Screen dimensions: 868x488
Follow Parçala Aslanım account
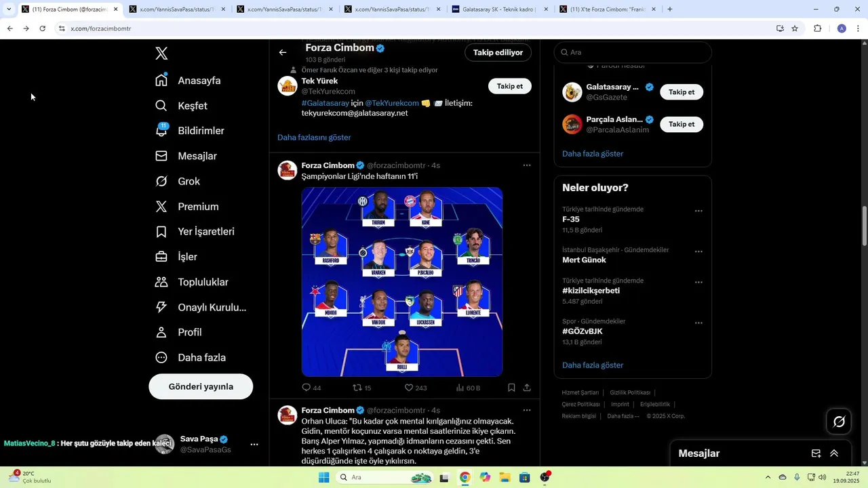(682, 124)
